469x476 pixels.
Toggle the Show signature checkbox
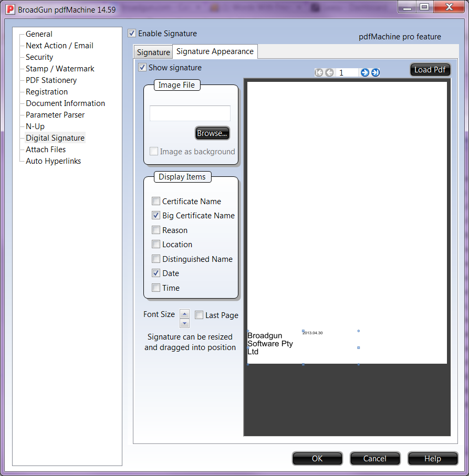click(142, 68)
